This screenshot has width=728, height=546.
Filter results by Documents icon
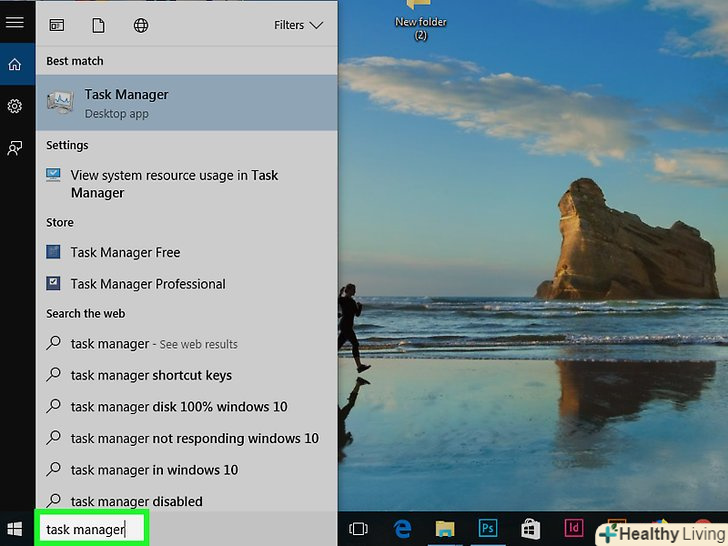(x=98, y=25)
